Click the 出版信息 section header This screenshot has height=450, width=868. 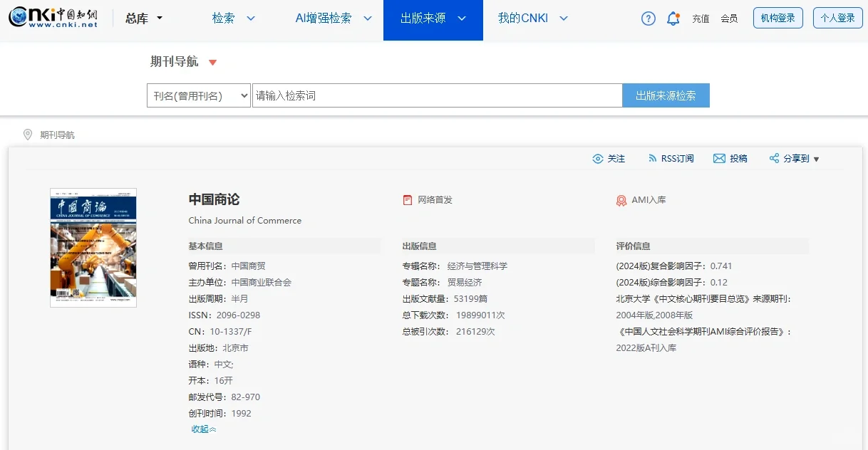click(x=419, y=246)
